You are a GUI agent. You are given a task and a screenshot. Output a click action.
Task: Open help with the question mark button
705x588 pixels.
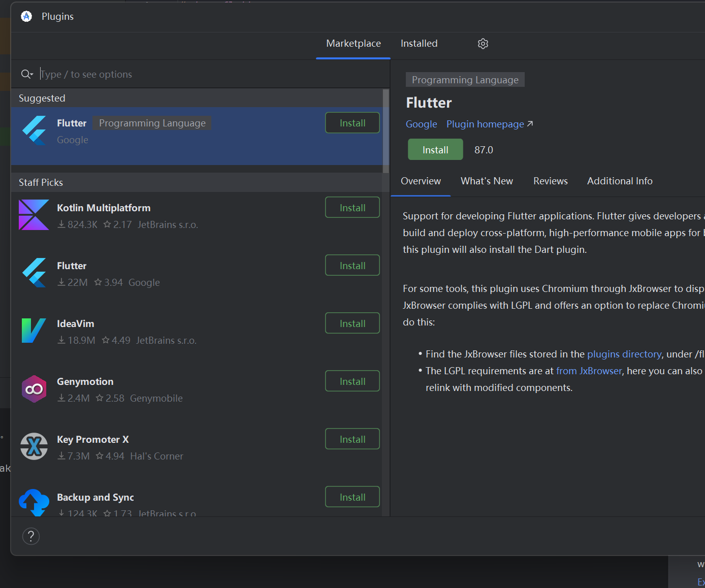point(31,536)
